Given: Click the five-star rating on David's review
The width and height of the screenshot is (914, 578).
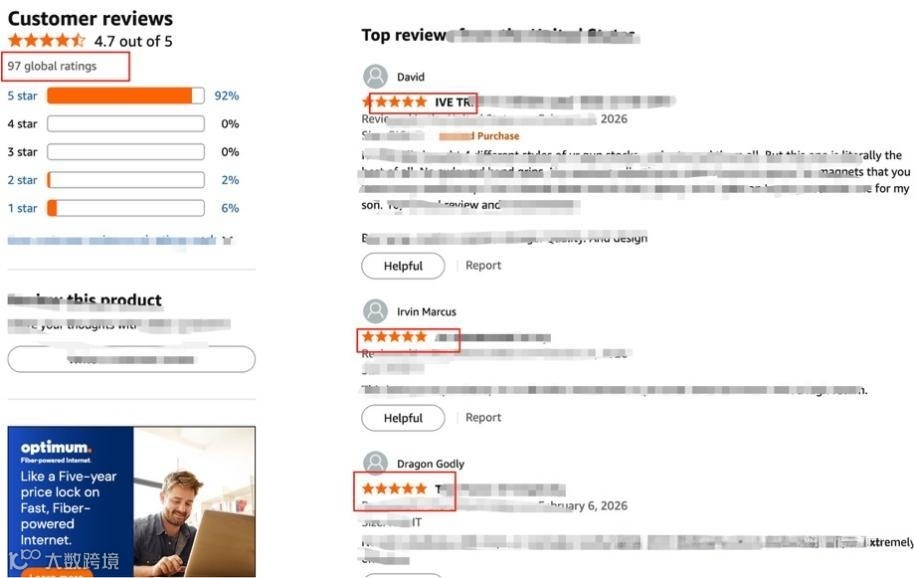Looking at the screenshot, I should [395, 102].
